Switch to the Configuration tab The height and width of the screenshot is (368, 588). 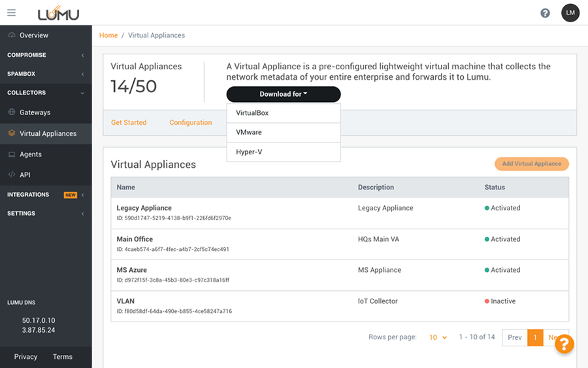[x=190, y=122]
